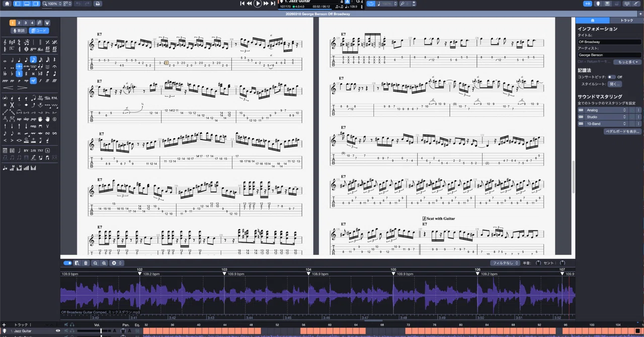This screenshot has width=644, height=337.
Task: Open options menu for Analog effect
Action: click(x=638, y=110)
